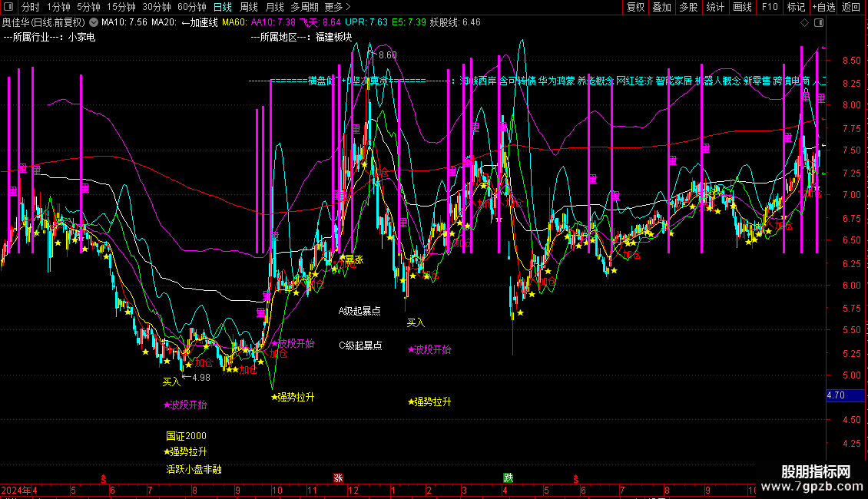
Task: Click the cyan UPR: 7.63 value
Action: (x=366, y=22)
